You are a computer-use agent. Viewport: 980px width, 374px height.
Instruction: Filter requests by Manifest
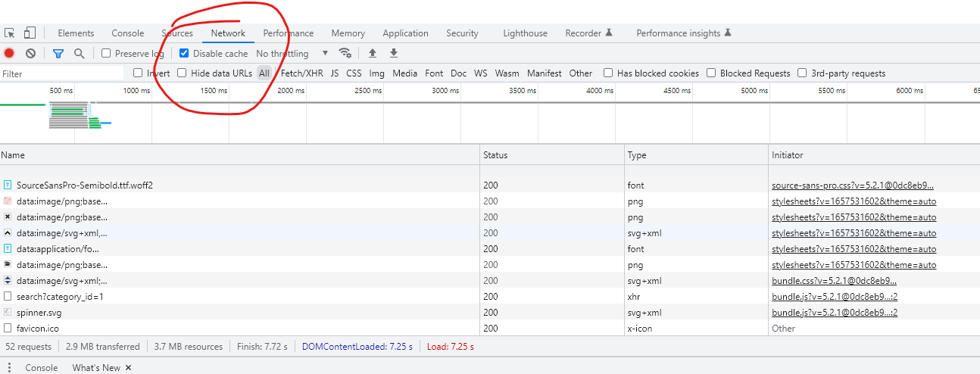[545, 73]
